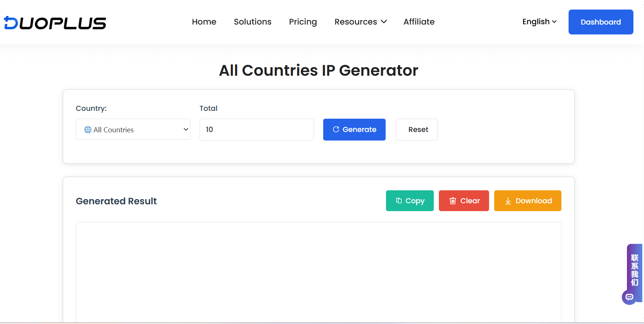
Task: Open the English language selector
Action: click(x=540, y=22)
